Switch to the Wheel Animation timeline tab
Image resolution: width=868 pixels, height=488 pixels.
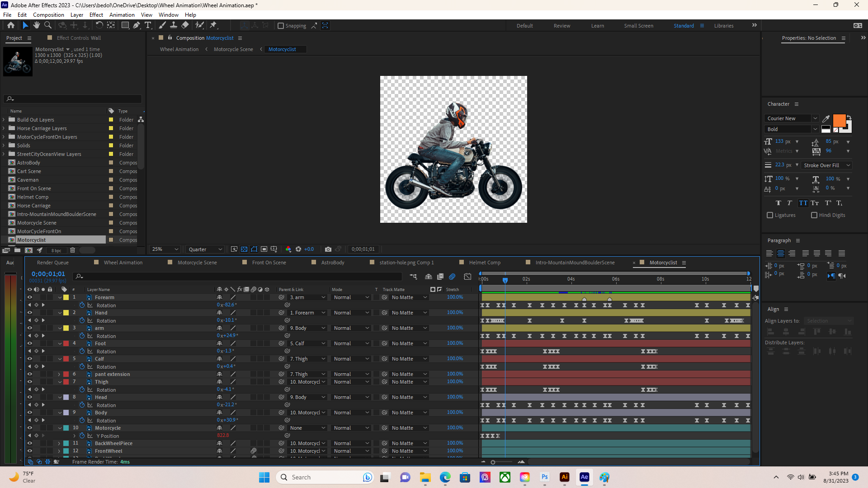click(x=123, y=263)
